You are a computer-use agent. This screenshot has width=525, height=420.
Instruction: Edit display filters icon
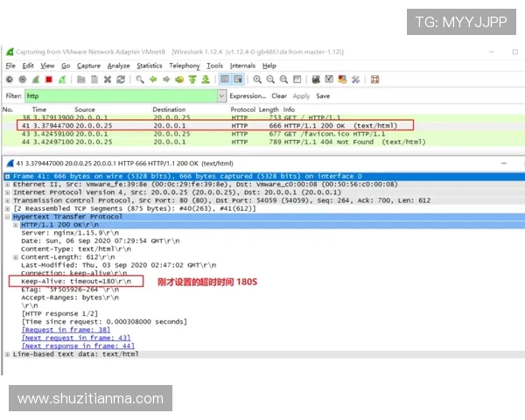click(329, 80)
